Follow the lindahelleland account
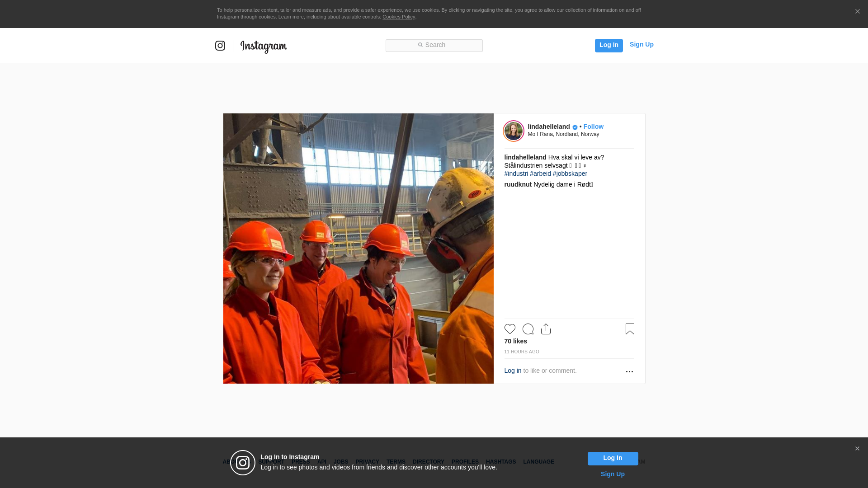 click(x=593, y=127)
